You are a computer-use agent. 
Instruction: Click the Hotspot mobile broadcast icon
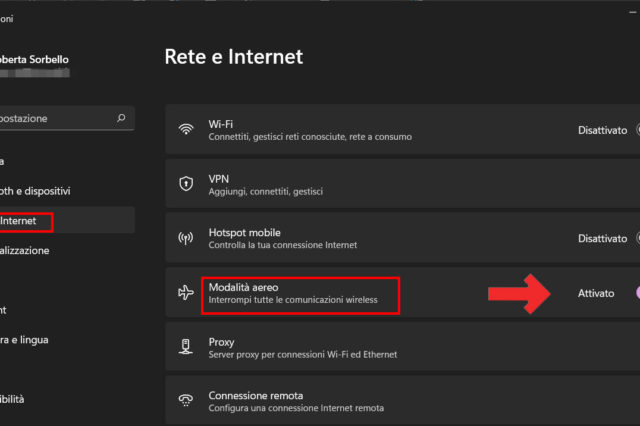[185, 239]
